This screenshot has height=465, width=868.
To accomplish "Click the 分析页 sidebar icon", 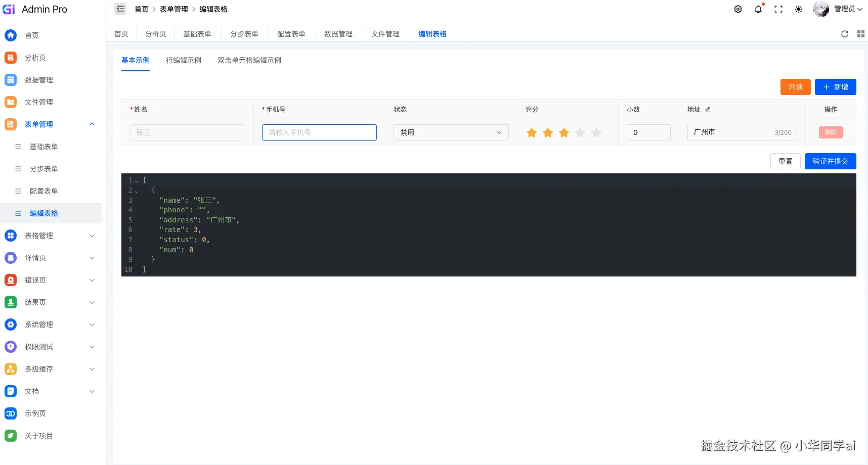I will click(x=11, y=58).
